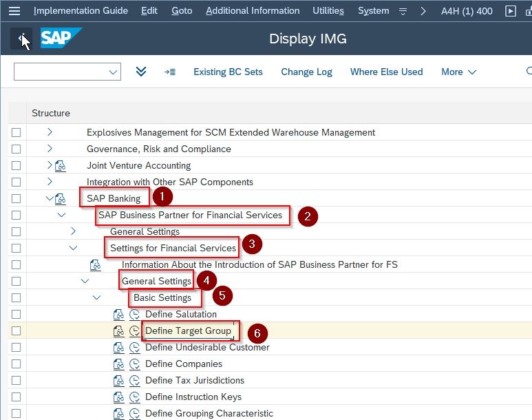Select the Define Target Group activity text

pos(188,331)
